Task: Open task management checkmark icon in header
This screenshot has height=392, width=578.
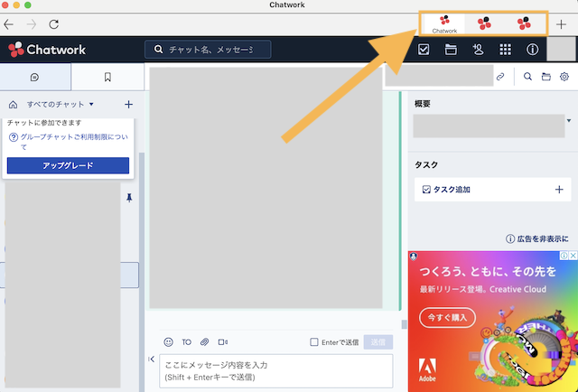Action: [424, 50]
